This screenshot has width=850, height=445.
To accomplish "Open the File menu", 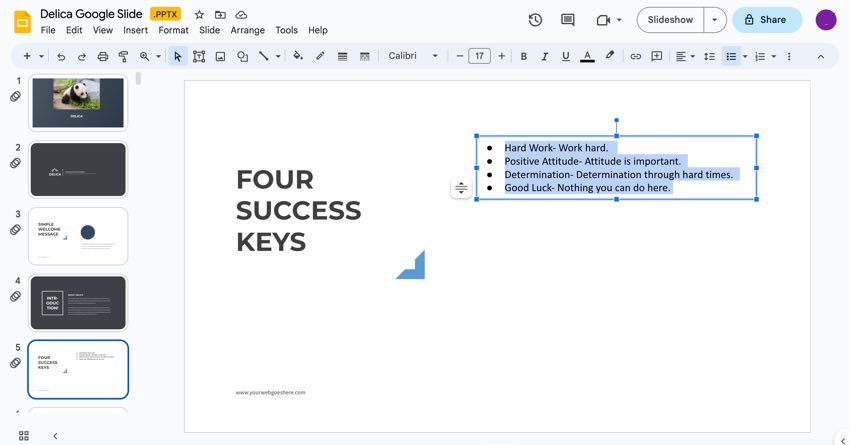I will point(48,30).
